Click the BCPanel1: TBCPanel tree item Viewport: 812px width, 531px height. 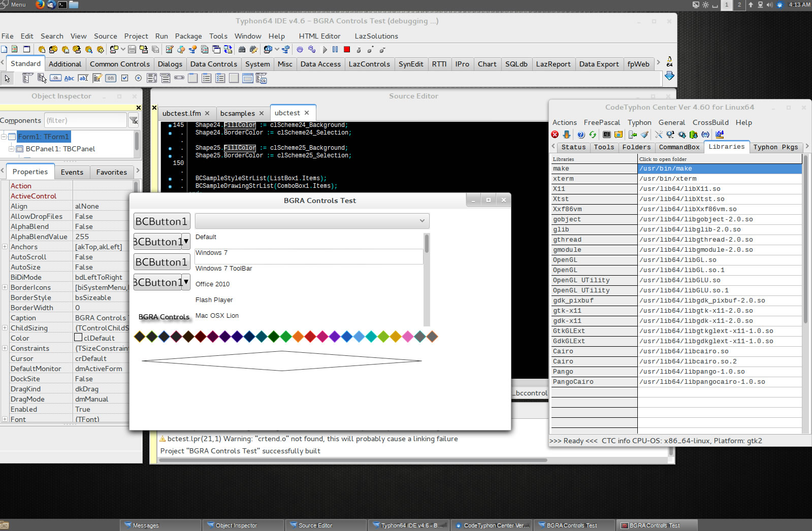(60, 149)
